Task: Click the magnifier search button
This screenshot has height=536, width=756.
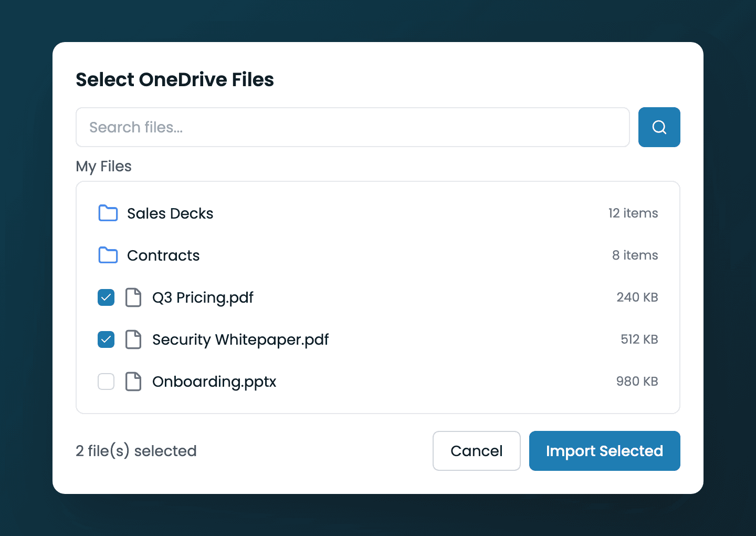Action: click(659, 127)
